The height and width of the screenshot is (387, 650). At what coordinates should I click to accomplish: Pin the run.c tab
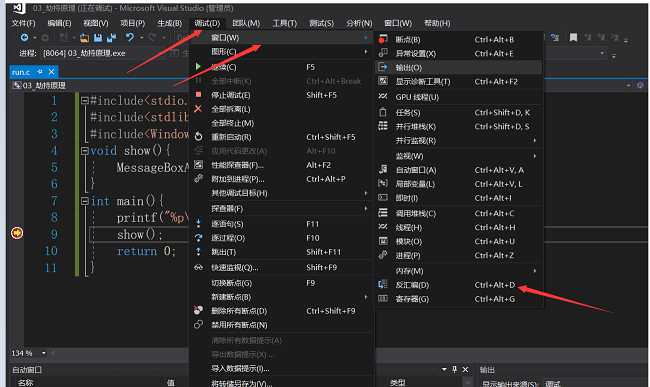(40, 72)
